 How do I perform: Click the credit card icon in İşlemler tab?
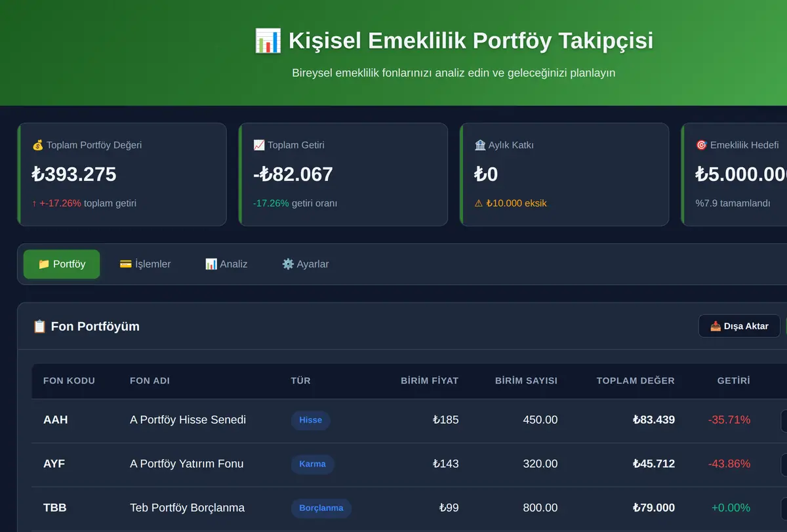pos(126,264)
